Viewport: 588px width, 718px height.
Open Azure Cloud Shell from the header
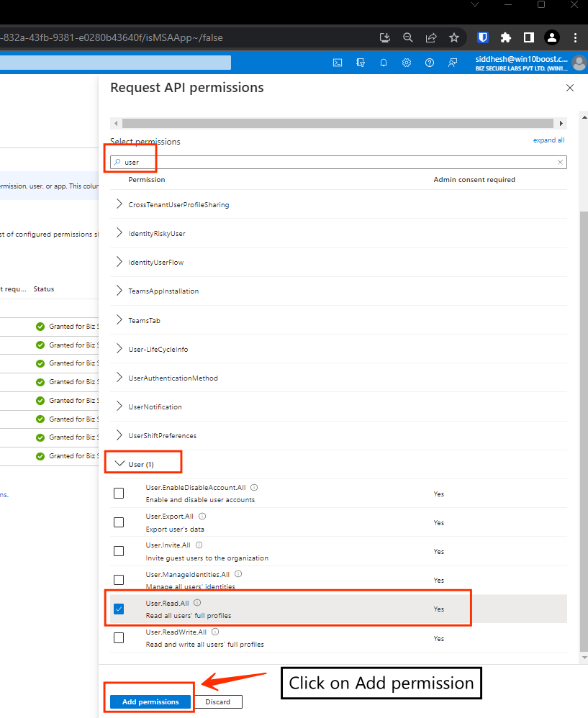(337, 63)
